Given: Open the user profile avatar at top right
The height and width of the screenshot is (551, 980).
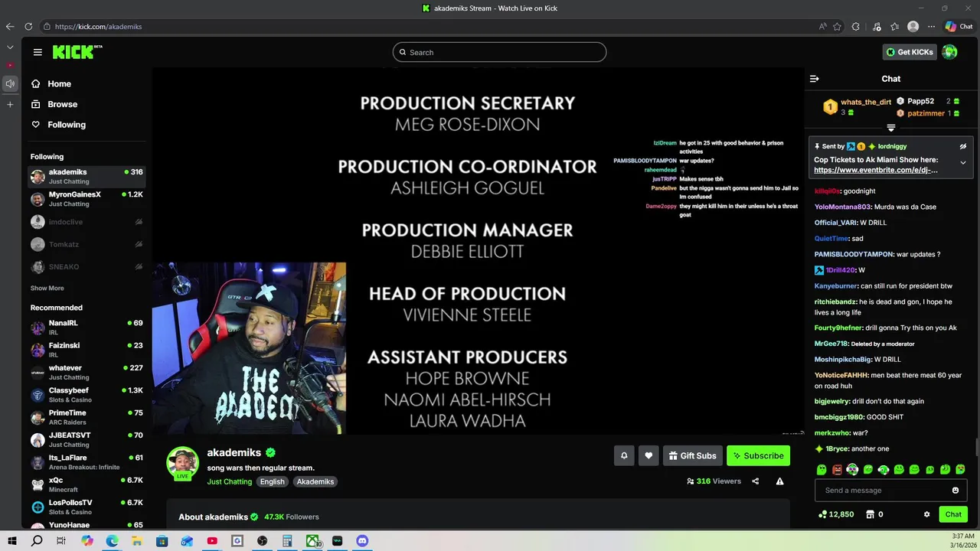Looking at the screenshot, I should click(x=949, y=52).
